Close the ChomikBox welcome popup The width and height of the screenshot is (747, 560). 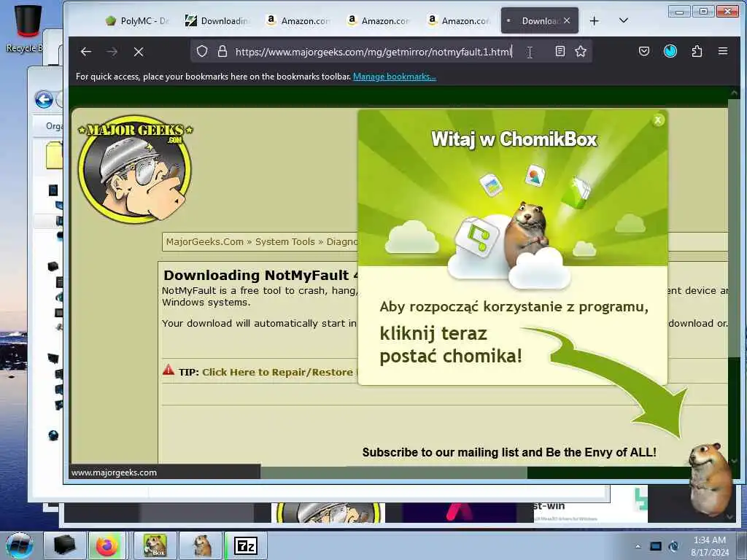[x=658, y=120]
